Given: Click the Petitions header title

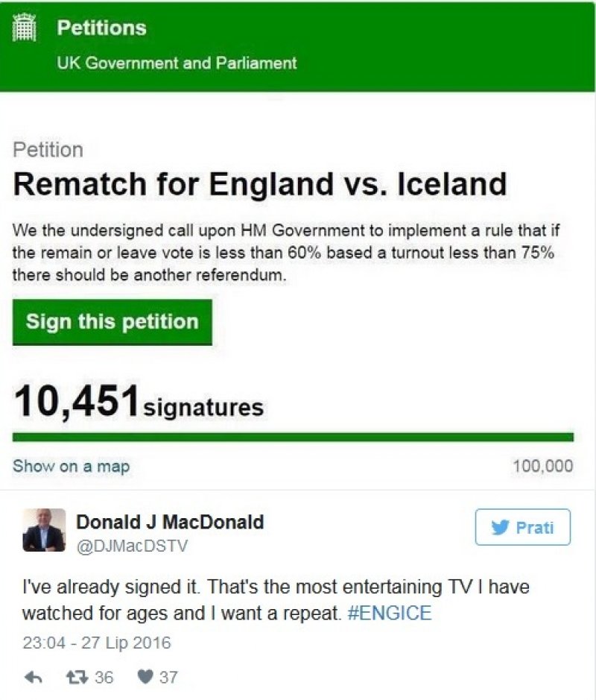Looking at the screenshot, I should pos(102,29).
